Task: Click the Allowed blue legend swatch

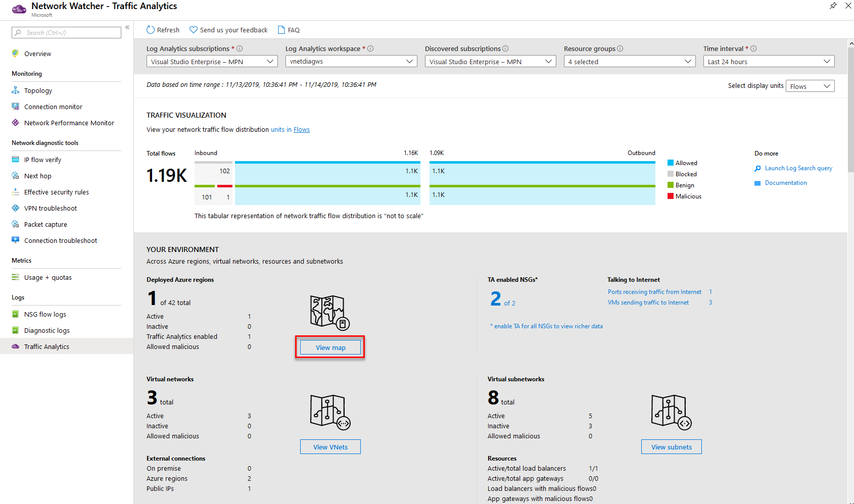Action: (x=671, y=163)
